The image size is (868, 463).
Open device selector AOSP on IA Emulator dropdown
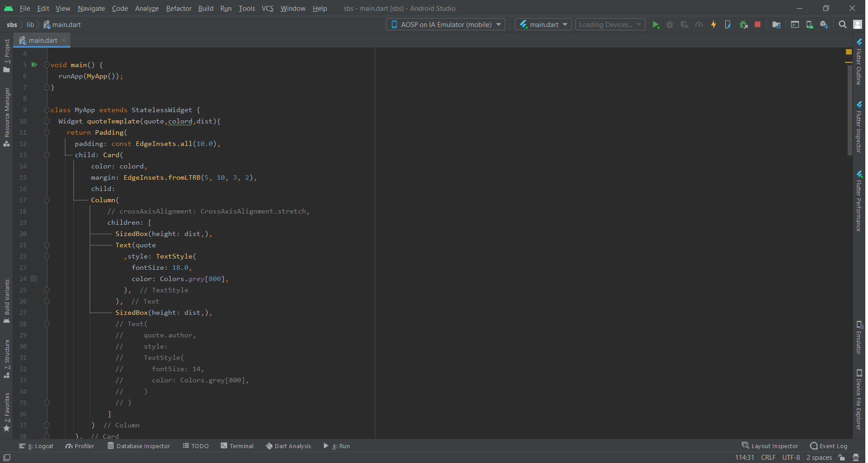(445, 25)
